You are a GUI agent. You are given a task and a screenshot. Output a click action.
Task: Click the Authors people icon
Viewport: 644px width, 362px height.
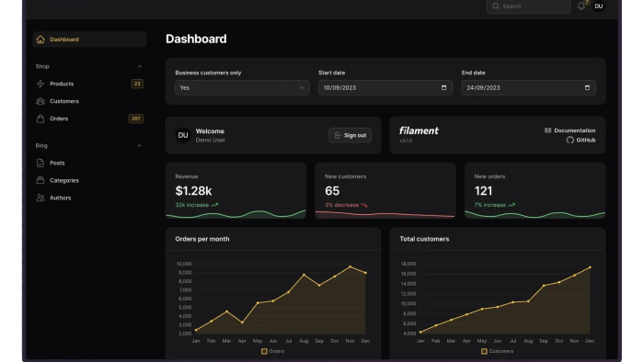click(40, 198)
